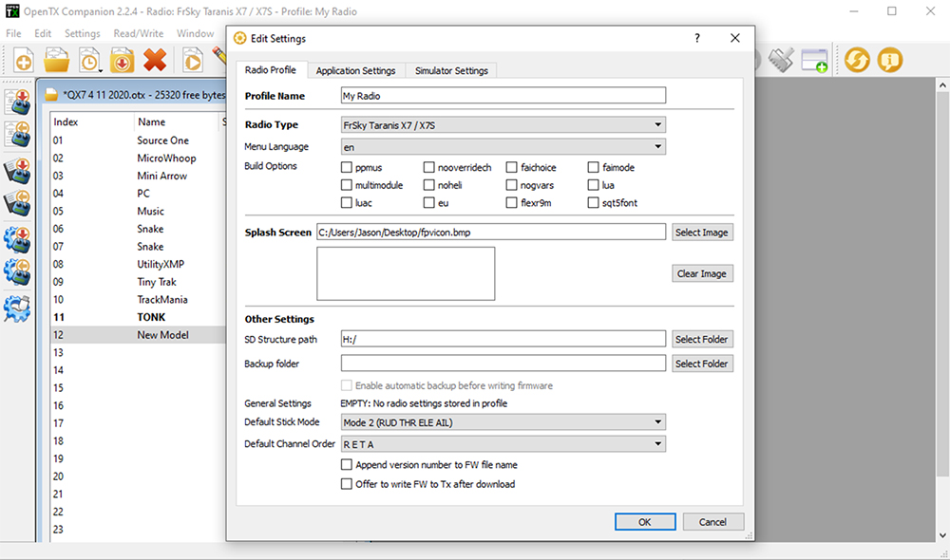
Task: Click Select Image for the splash screen
Action: pyautogui.click(x=702, y=232)
